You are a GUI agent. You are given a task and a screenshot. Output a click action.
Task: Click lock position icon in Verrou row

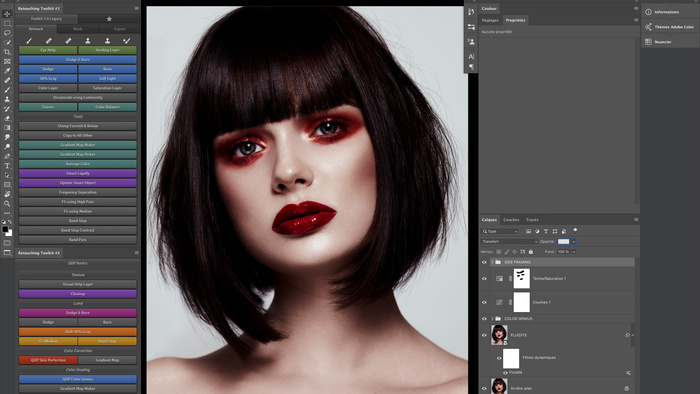tap(514, 252)
